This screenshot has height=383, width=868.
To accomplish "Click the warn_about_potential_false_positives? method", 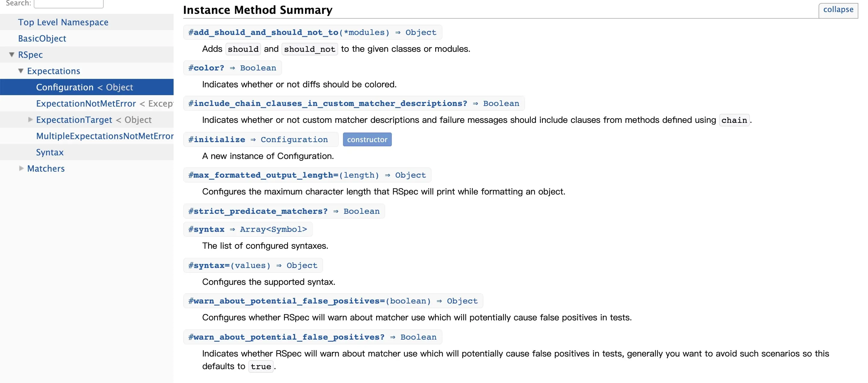I will coord(286,337).
